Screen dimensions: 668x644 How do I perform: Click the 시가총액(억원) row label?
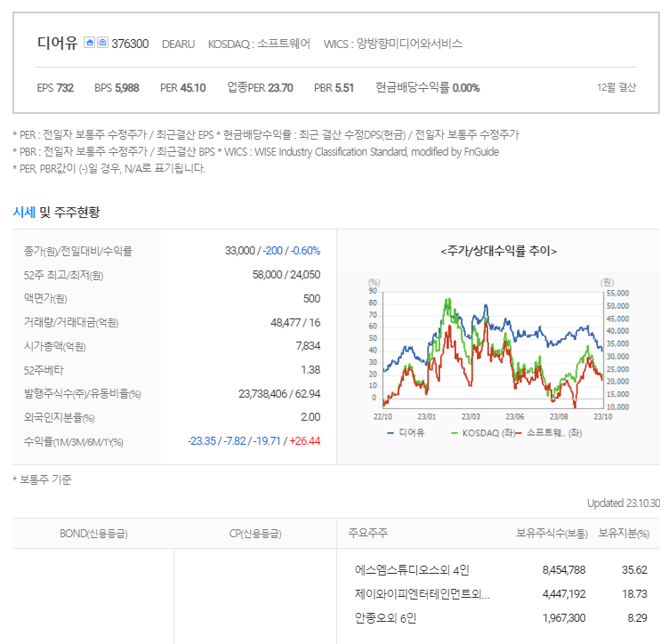[55, 346]
